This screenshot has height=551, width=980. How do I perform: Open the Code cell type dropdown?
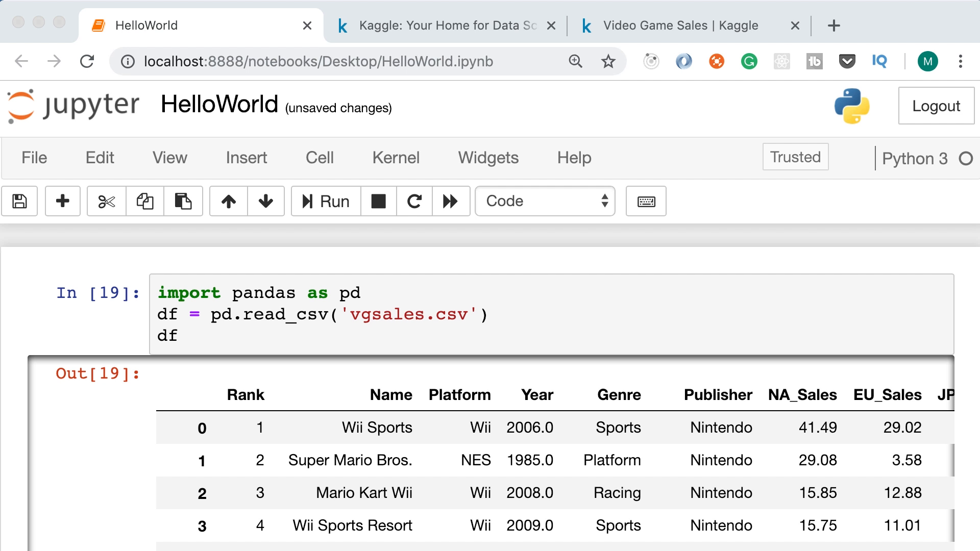pyautogui.click(x=545, y=201)
